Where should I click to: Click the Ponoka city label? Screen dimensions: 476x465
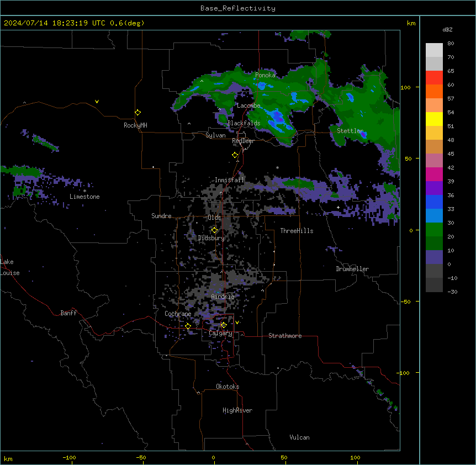point(265,75)
